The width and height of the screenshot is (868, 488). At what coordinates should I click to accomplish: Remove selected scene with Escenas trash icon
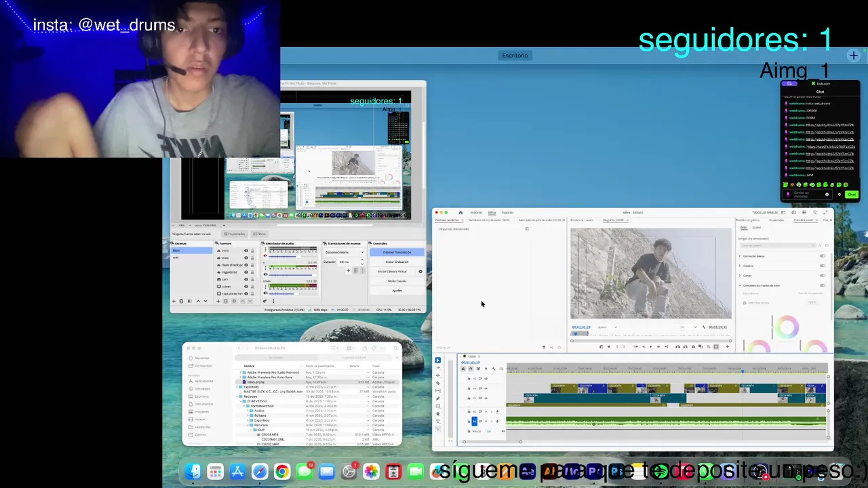[x=181, y=301]
